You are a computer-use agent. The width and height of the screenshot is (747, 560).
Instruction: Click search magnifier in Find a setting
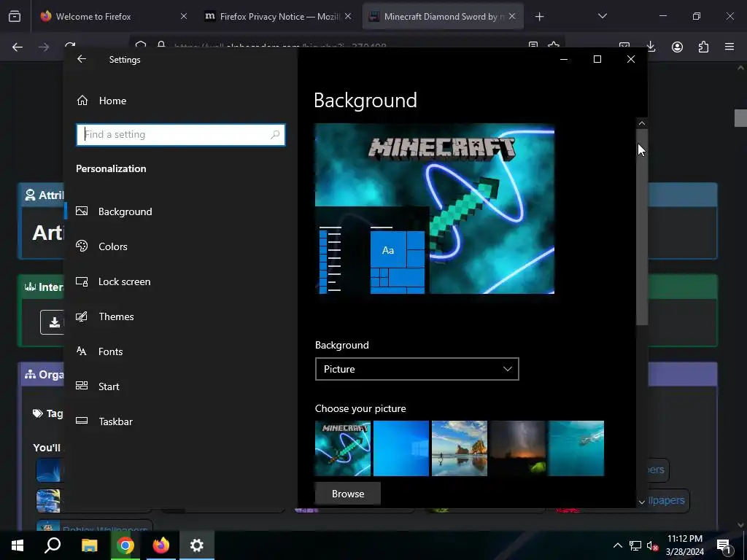pos(275,134)
